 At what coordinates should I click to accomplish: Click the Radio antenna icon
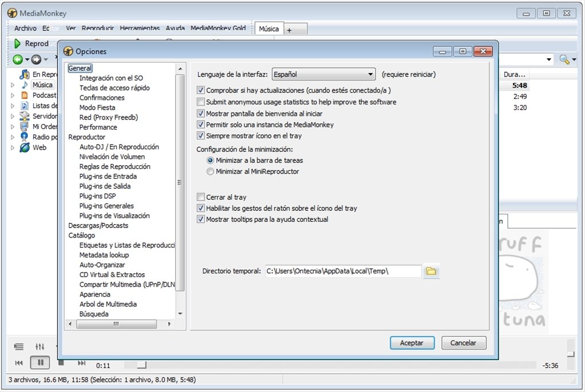(25, 137)
